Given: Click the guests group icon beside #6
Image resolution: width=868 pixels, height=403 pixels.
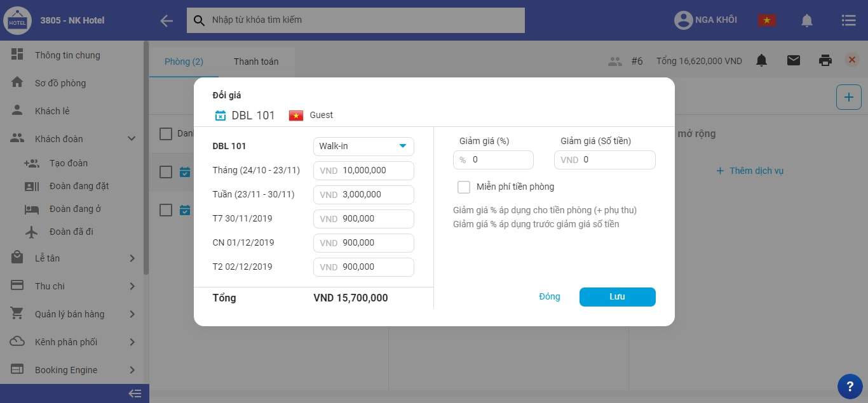Looking at the screenshot, I should (614, 62).
